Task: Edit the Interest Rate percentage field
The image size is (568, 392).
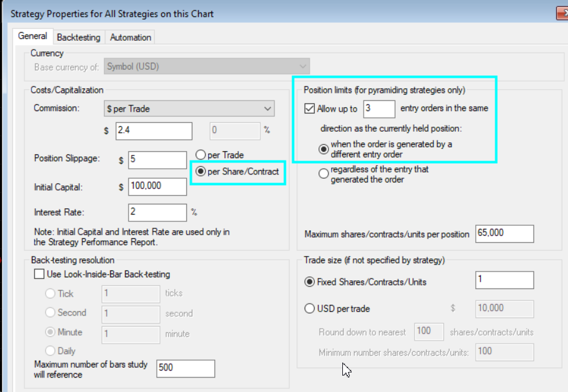Action: [x=157, y=212]
